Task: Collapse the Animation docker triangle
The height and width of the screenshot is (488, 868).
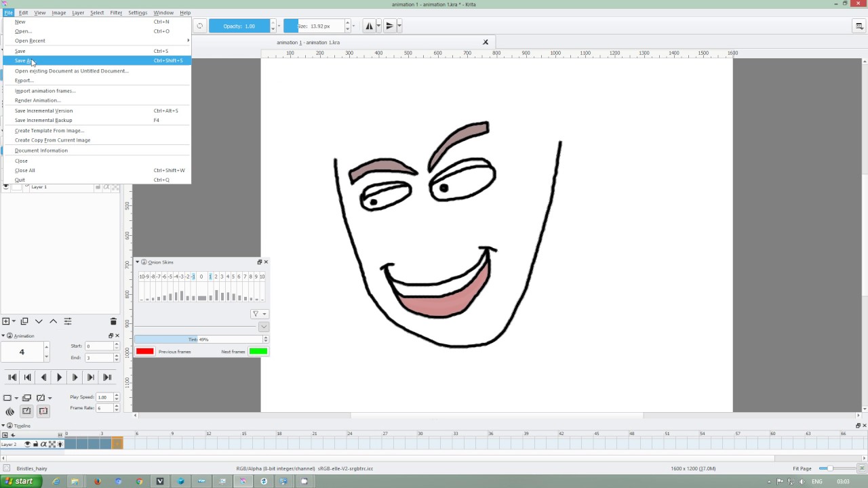Action: (x=3, y=335)
